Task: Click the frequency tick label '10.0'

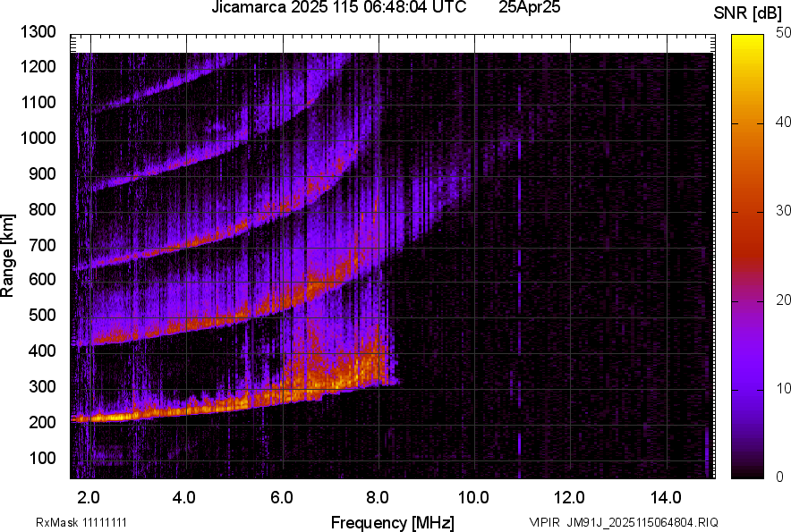Action: click(x=473, y=498)
